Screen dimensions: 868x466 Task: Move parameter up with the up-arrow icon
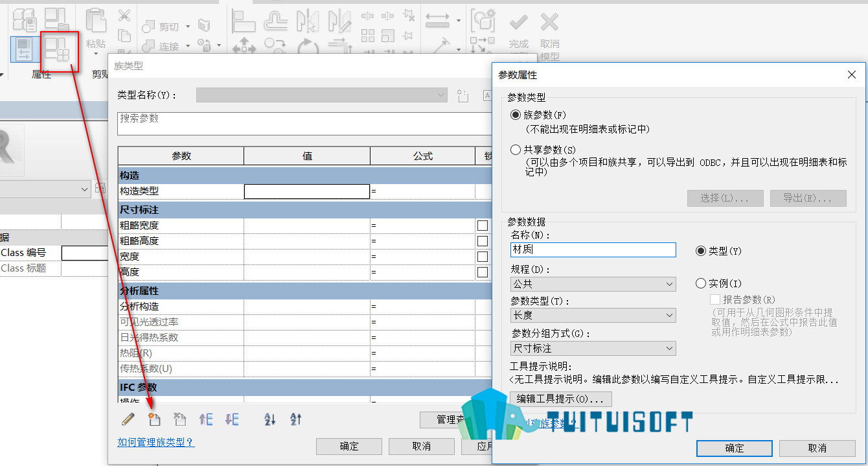[206, 419]
